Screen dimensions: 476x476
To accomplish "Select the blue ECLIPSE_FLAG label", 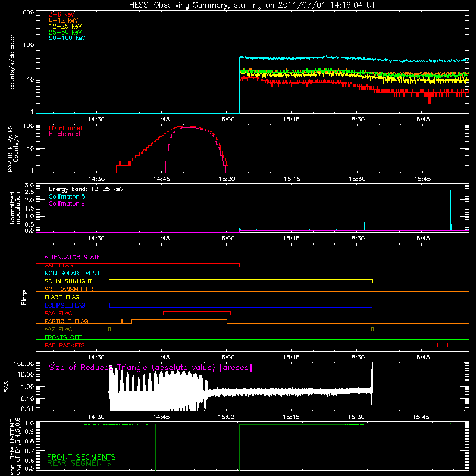I will [65, 305].
